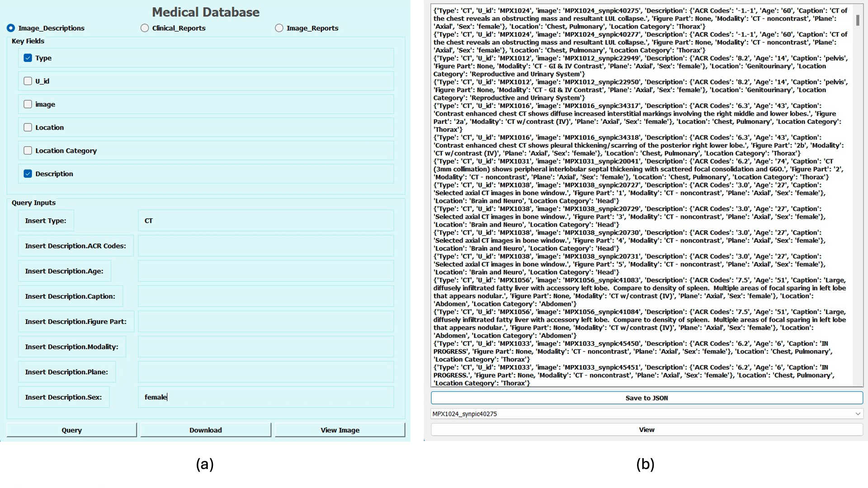This screenshot has height=488, width=868.
Task: Click the Description.Sex field containing female
Action: click(x=266, y=397)
